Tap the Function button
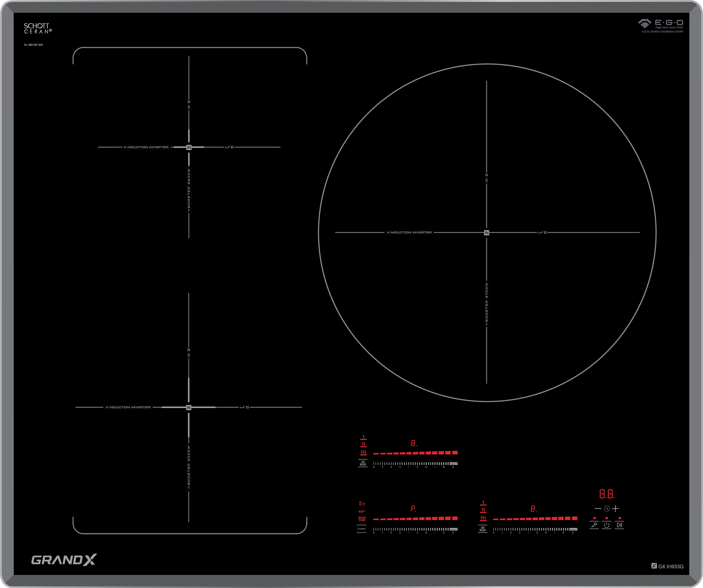 click(362, 529)
